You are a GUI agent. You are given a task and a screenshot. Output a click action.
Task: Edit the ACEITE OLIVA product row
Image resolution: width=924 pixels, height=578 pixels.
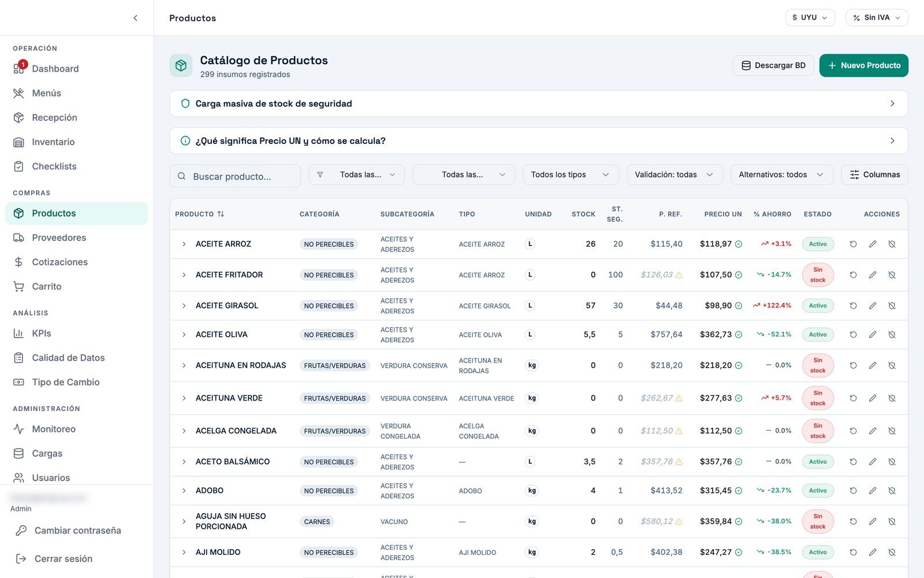click(x=873, y=335)
